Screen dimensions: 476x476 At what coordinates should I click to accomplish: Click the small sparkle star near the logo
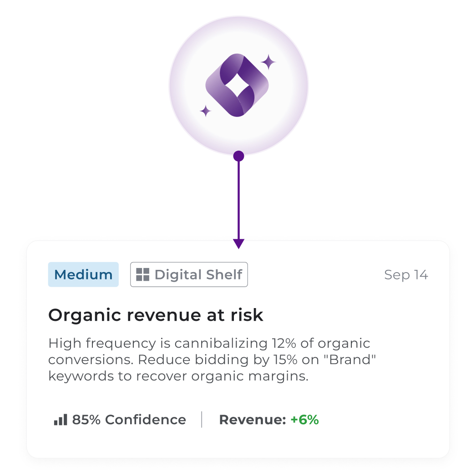(206, 111)
